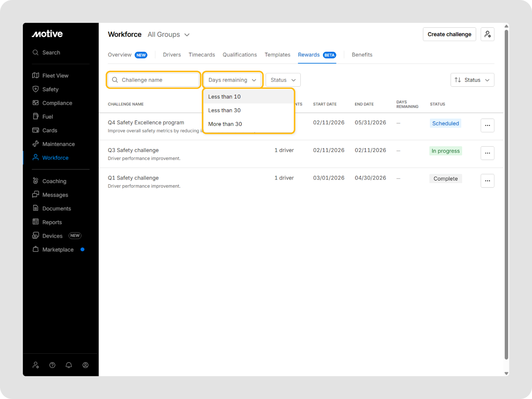Click the Fleet View map icon

(x=36, y=75)
